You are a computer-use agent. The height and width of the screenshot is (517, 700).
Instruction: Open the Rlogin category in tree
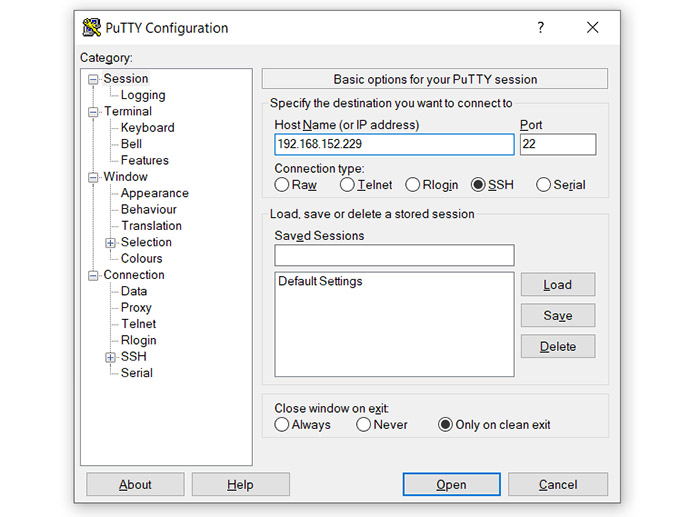(x=138, y=340)
